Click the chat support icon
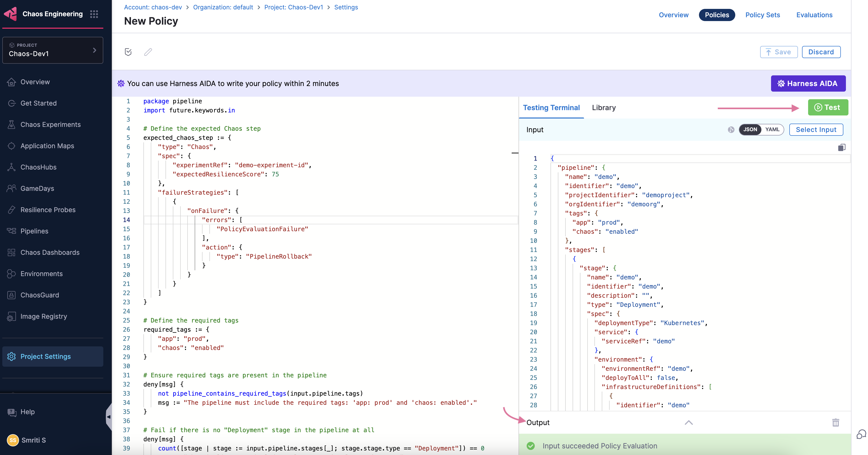868x455 pixels. [861, 434]
